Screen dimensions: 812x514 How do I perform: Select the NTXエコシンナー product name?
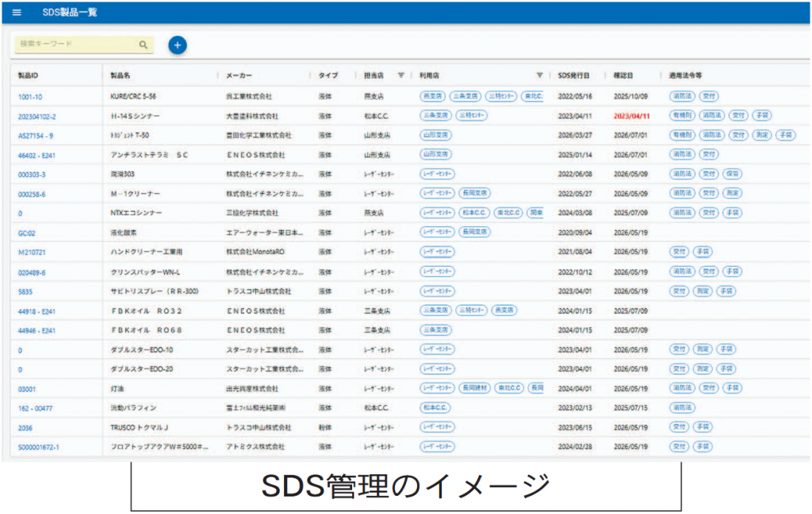click(x=136, y=213)
